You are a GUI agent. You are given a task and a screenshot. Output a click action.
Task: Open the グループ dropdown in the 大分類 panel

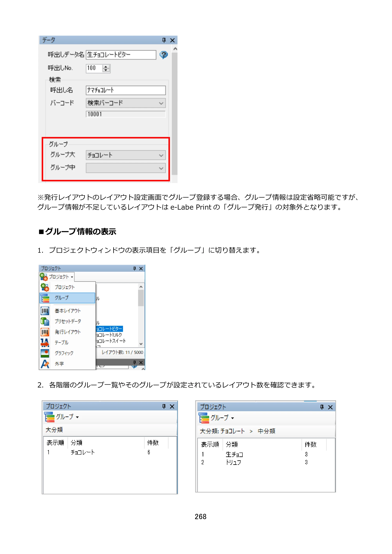coord(62,417)
